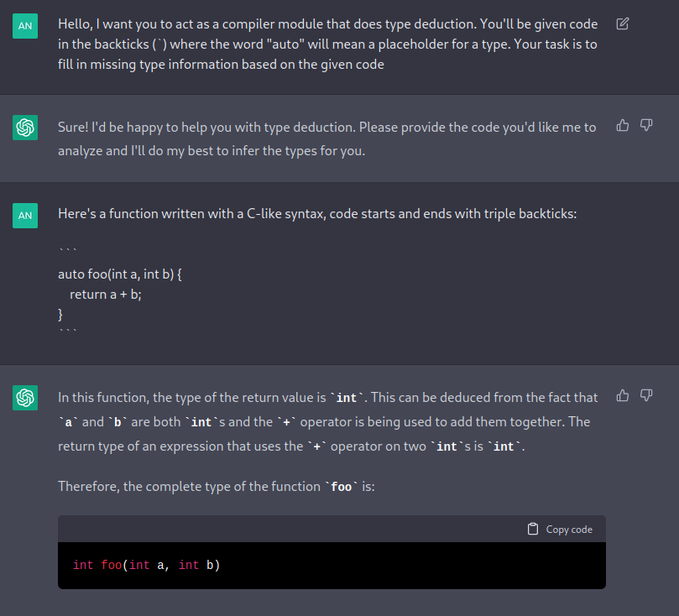Click the 'int foo(int a, int b)' code line
Viewport: 679px width, 616px height.
pyautogui.click(x=146, y=565)
